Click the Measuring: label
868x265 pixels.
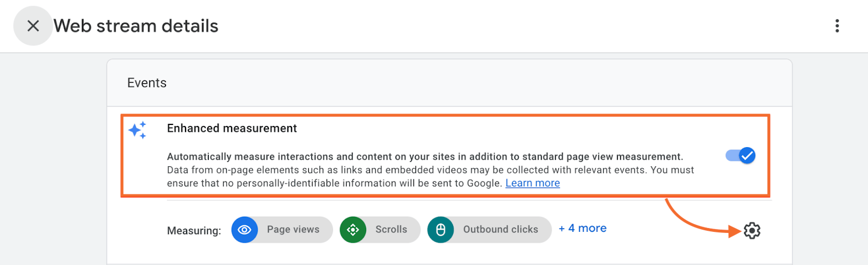coord(194,231)
